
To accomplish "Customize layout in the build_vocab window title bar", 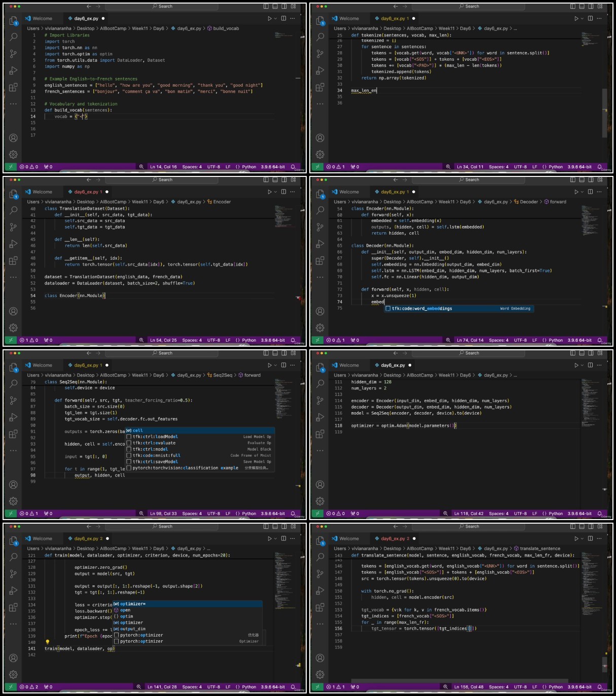I will 293,7.
